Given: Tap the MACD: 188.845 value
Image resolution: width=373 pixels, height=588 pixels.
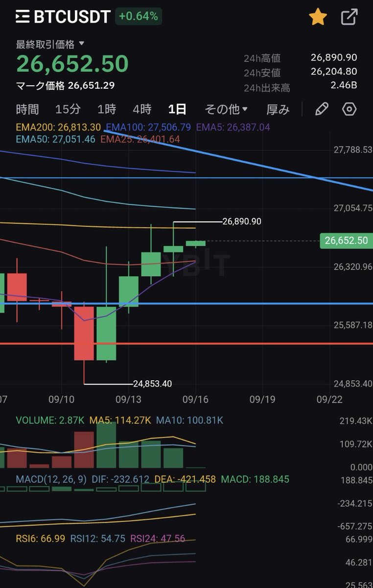Looking at the screenshot, I should (255, 479).
